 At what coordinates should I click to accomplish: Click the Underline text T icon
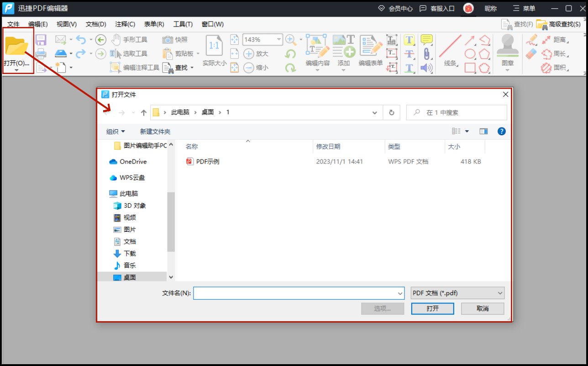coord(409,68)
